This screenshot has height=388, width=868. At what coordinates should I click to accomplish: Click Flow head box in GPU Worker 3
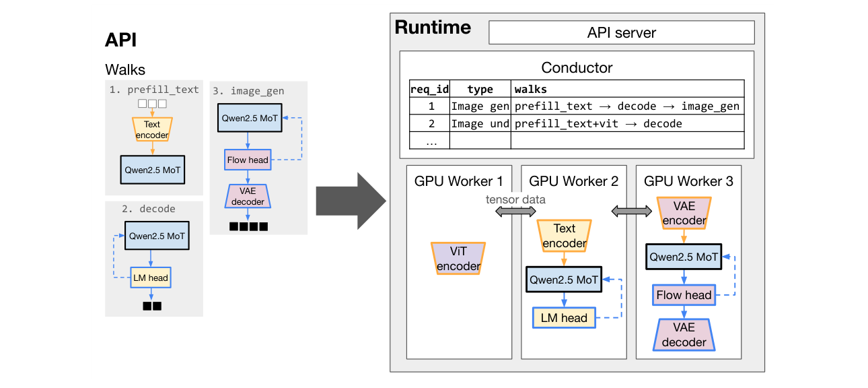tap(684, 295)
